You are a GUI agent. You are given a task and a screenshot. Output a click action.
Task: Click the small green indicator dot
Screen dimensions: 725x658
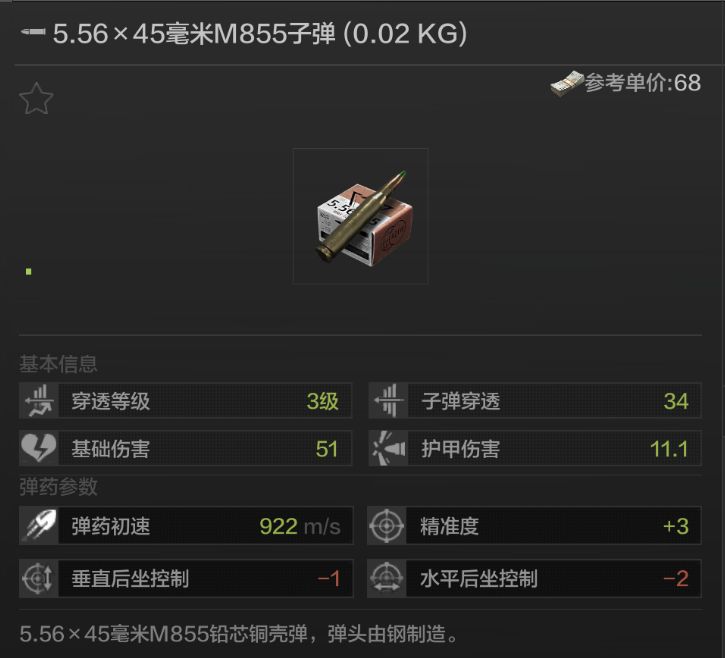29,271
